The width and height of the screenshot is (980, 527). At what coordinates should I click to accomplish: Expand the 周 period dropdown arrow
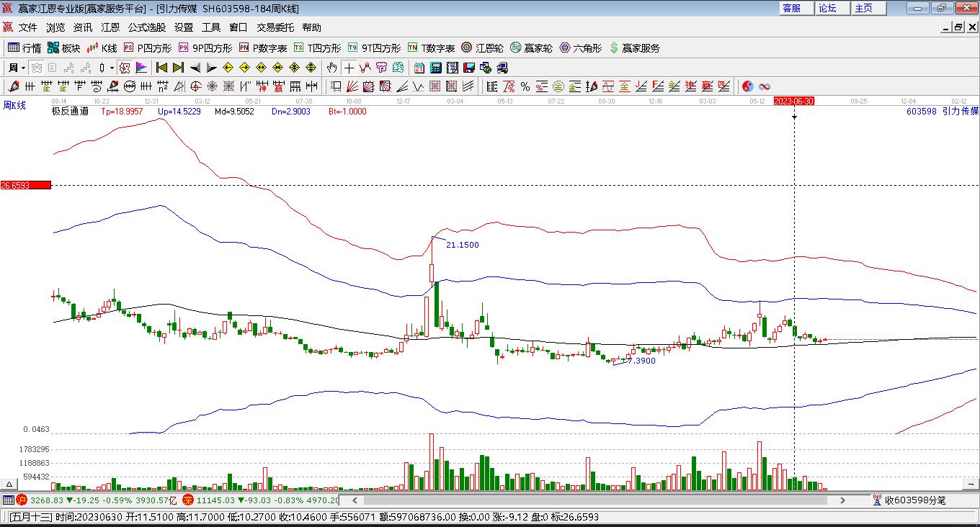tap(23, 68)
